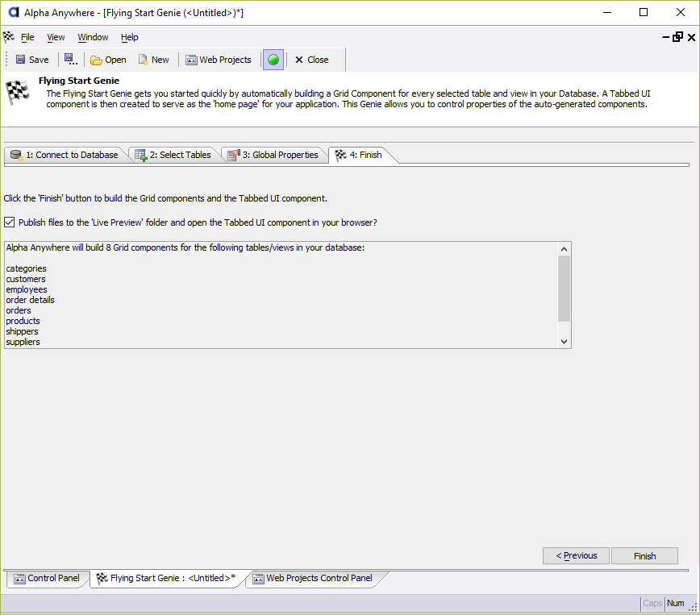The width and height of the screenshot is (700, 615).
Task: Switch to the Control Panel bottom tab
Action: click(47, 579)
